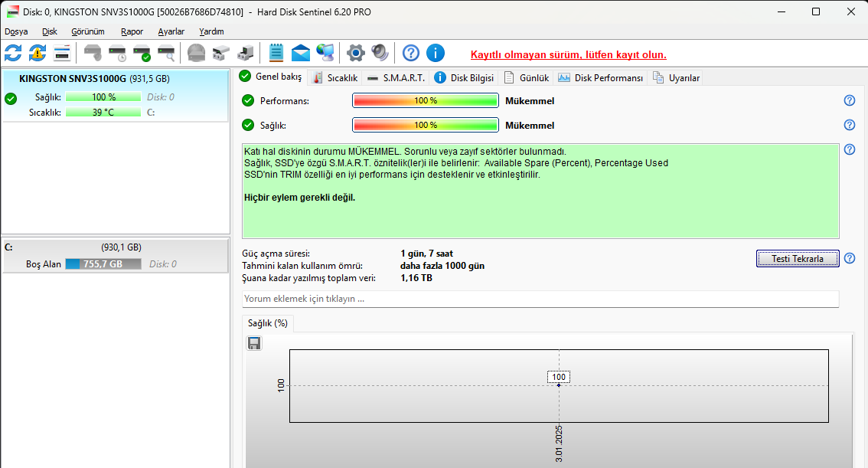Click the globe and monitor icon

(325, 53)
